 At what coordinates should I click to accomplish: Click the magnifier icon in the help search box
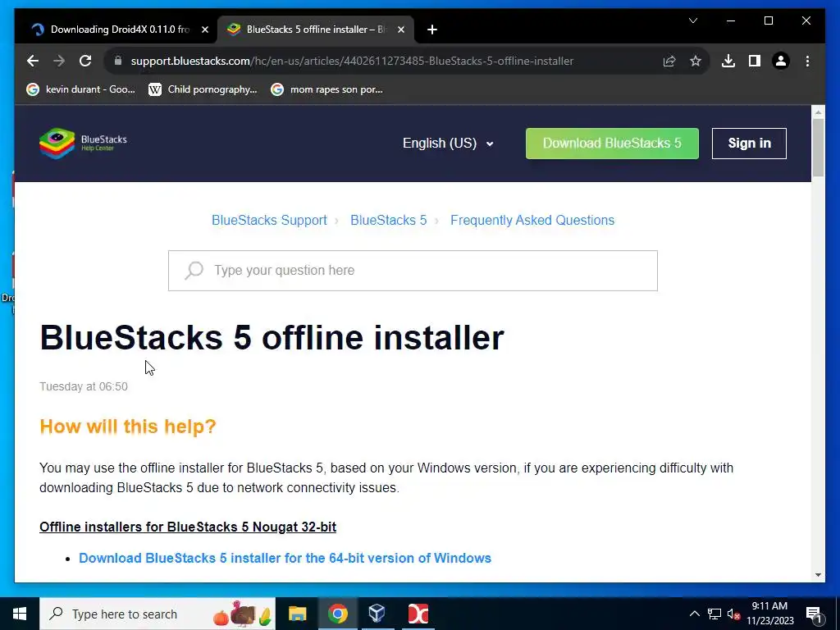tap(194, 270)
